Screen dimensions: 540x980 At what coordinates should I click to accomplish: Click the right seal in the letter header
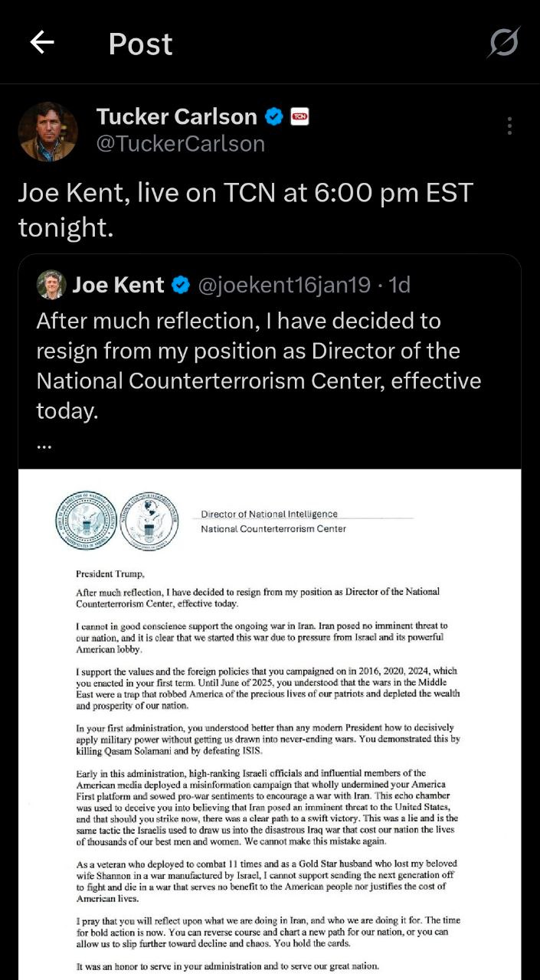tap(150, 521)
